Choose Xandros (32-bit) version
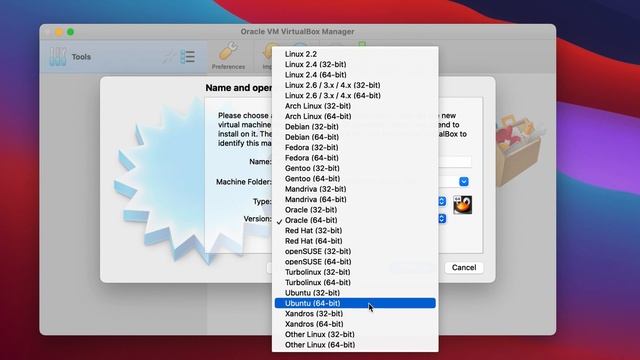 [355, 314]
